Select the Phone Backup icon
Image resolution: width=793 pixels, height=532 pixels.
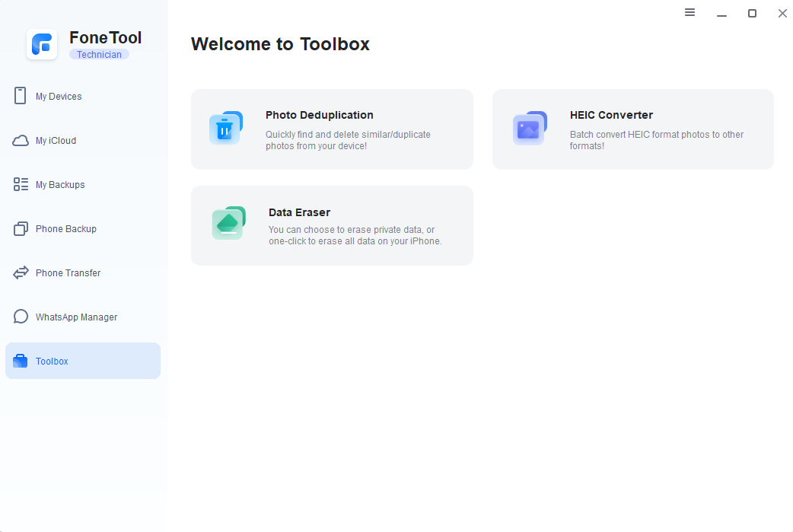(x=21, y=228)
